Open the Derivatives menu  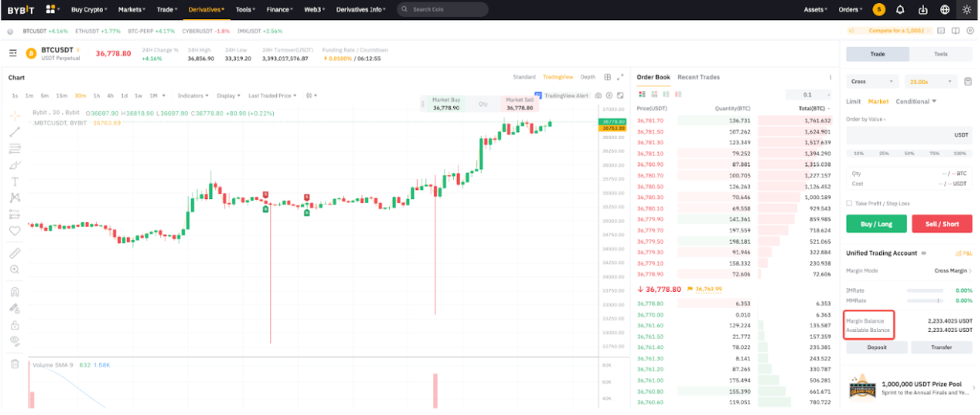206,10
